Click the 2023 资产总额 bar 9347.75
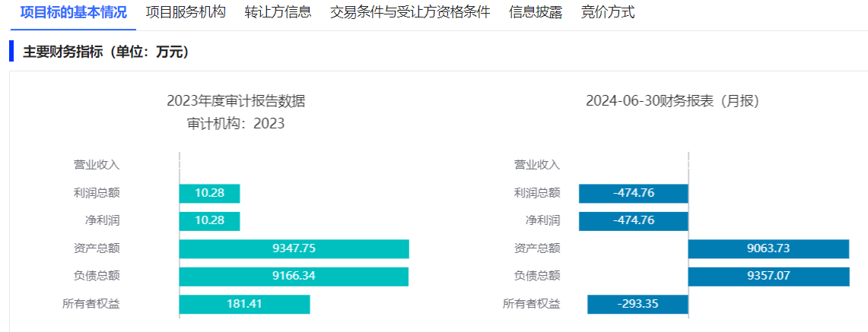The height and width of the screenshot is (332, 868). click(x=294, y=248)
